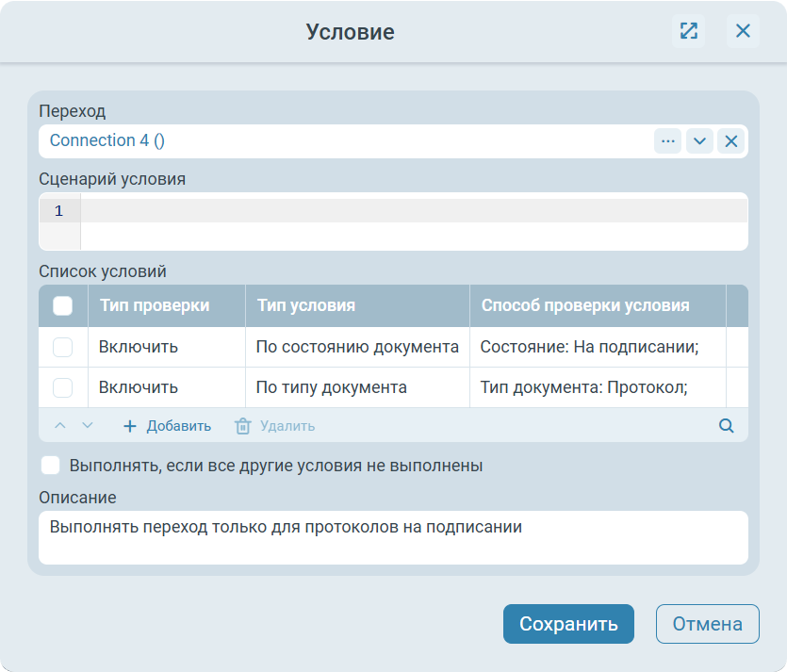Image resolution: width=787 pixels, height=672 pixels.
Task: Move selected condition up with arrow
Action: (x=60, y=426)
